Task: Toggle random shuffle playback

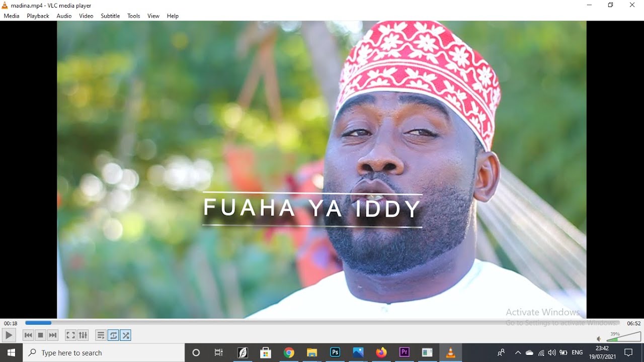Action: click(x=126, y=335)
